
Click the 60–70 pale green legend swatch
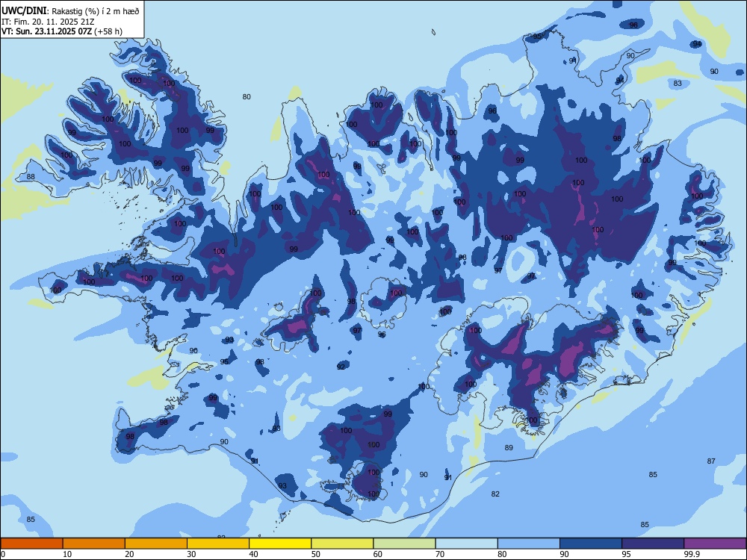coord(404,544)
